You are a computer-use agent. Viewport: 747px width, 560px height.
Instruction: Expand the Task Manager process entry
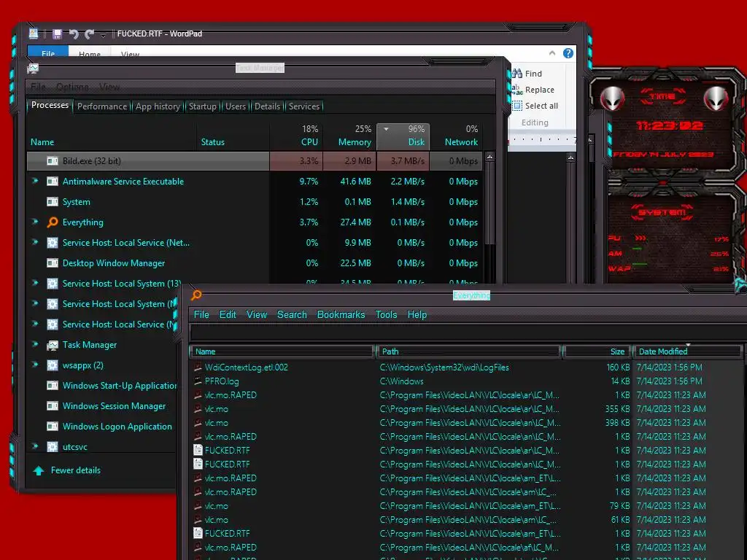tap(35, 344)
